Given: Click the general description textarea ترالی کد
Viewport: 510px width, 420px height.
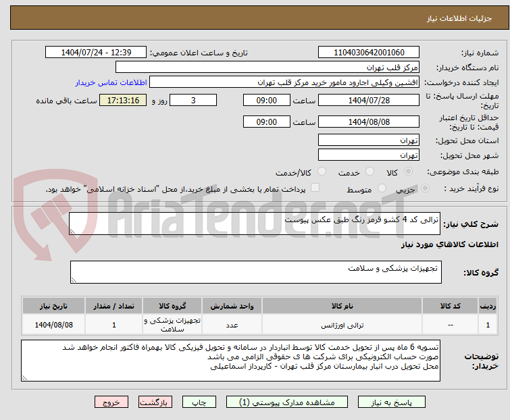Looking at the screenshot, I should (255, 224).
